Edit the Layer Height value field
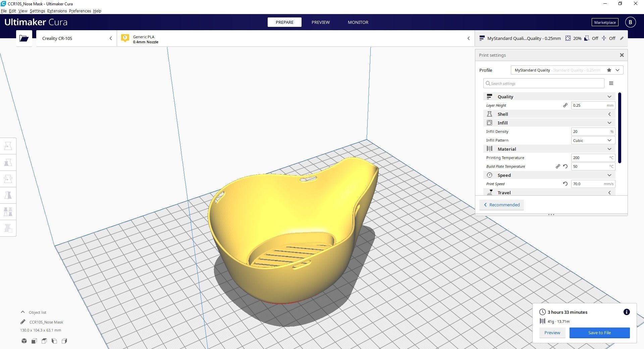Viewport: 644px width, 349px height. [x=593, y=105]
